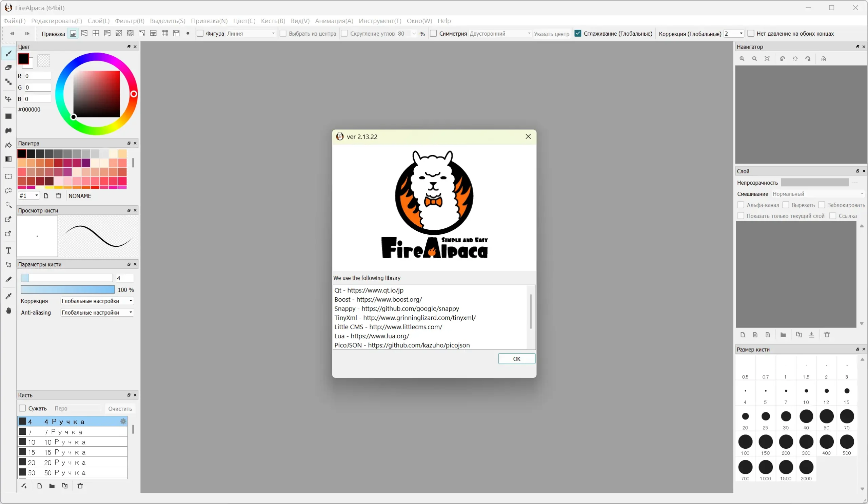Select the Magic Wand tool
The image size is (868, 504).
(8, 205)
